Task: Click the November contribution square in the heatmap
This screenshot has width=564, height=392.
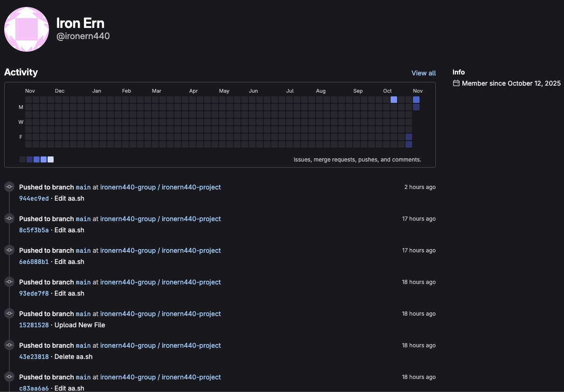Action: click(x=416, y=99)
